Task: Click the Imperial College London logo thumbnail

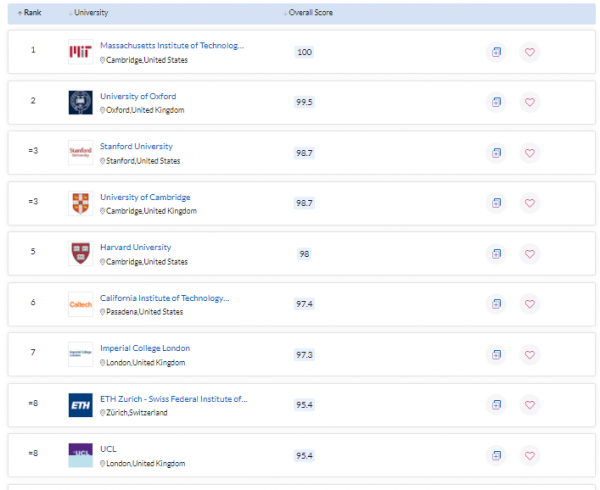Action: (80, 354)
